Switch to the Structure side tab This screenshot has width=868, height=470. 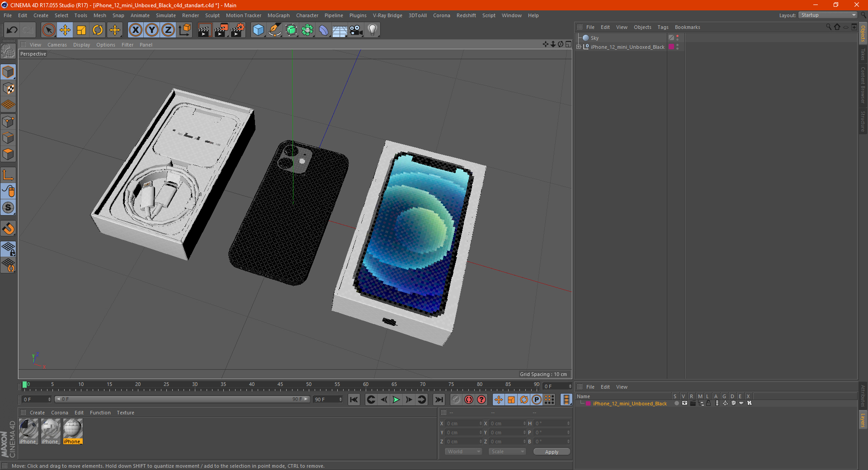[x=863, y=121]
